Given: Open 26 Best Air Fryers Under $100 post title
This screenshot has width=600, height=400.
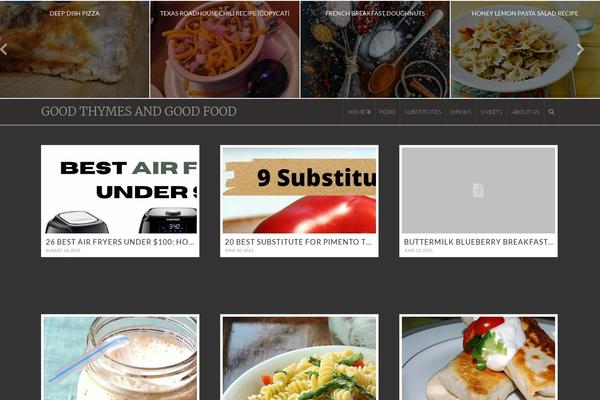Looking at the screenshot, I should [120, 242].
